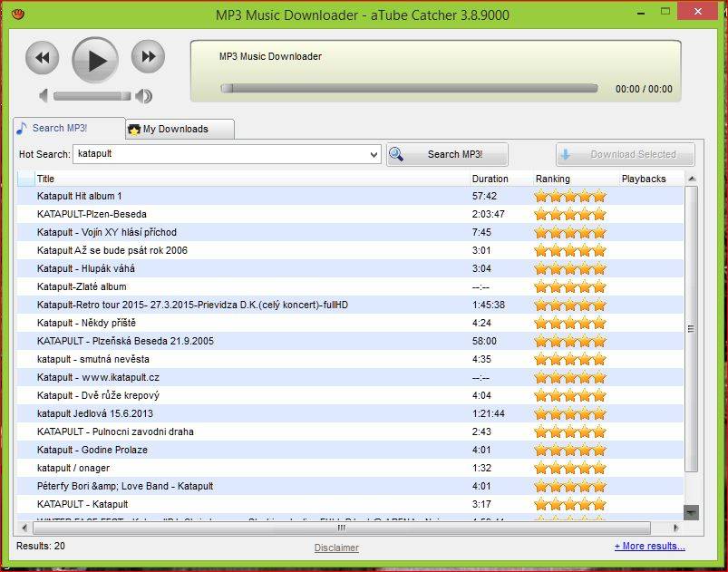The width and height of the screenshot is (728, 572).
Task: Start playback with the Play button
Action: [x=95, y=61]
